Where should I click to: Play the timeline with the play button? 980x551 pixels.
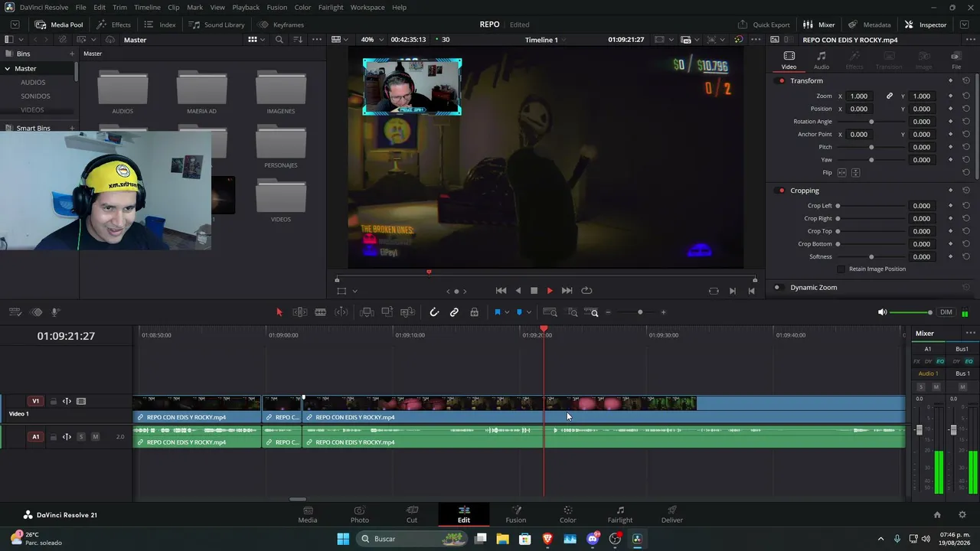550,291
